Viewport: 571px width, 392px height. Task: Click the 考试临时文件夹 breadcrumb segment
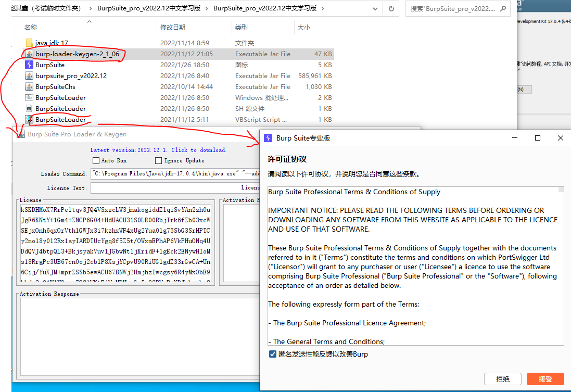pos(46,8)
